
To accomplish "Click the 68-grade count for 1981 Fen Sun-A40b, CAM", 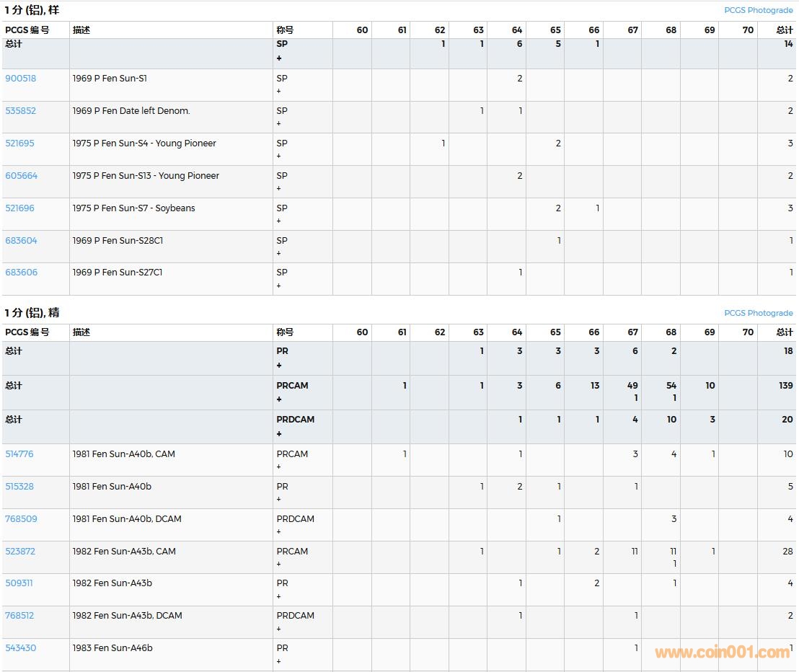I will [674, 454].
